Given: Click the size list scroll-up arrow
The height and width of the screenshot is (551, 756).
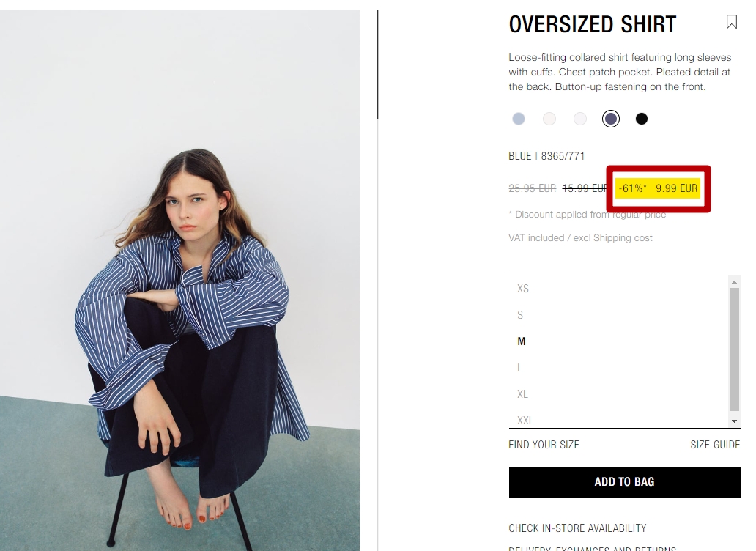Looking at the screenshot, I should pos(734,282).
